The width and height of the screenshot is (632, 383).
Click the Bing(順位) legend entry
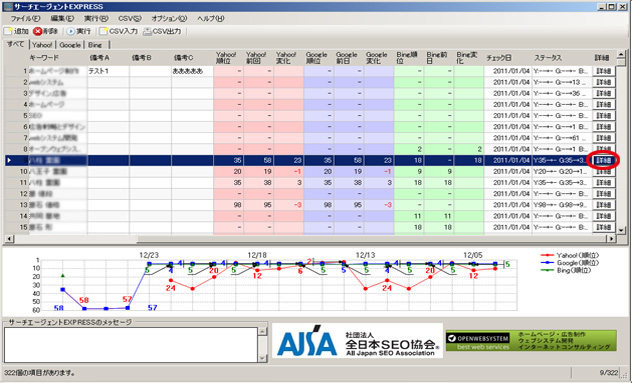click(566, 270)
